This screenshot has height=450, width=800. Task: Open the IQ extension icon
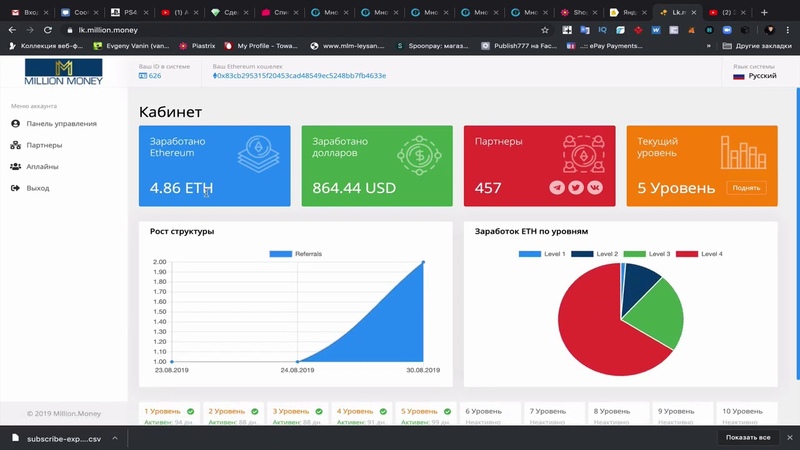[x=603, y=30]
